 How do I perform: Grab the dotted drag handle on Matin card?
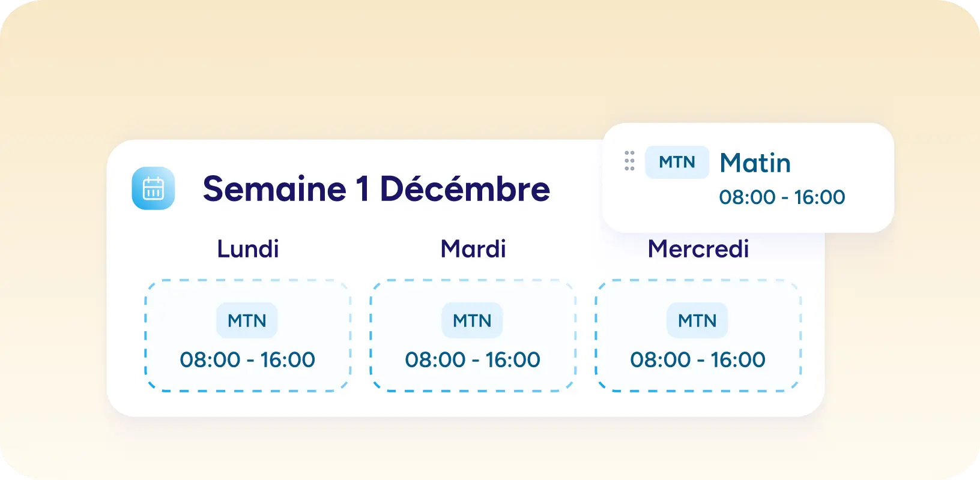(x=629, y=161)
